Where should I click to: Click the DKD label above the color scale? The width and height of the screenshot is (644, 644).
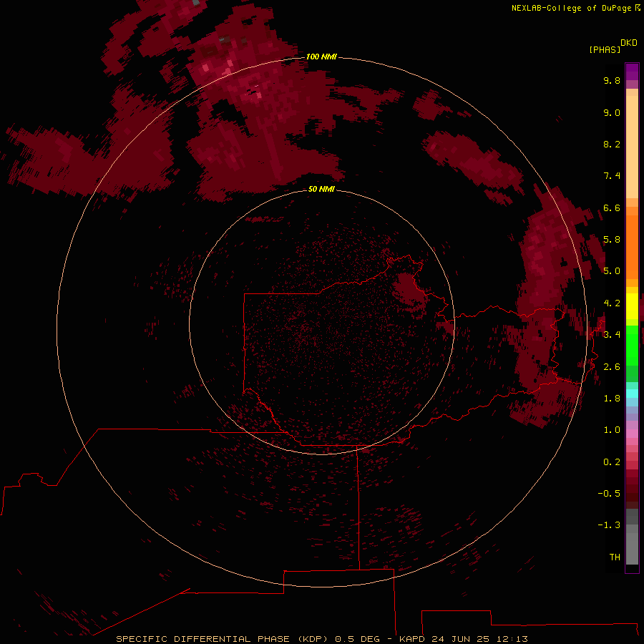click(628, 42)
